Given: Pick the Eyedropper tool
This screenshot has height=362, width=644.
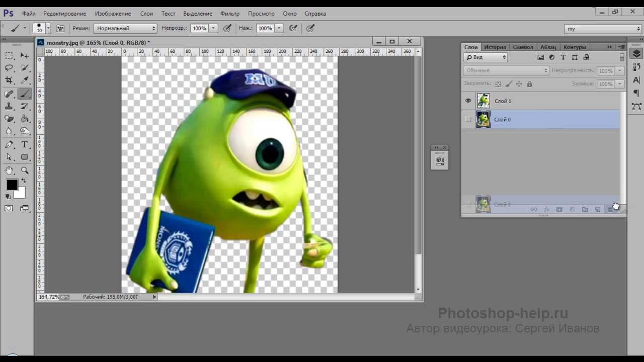Looking at the screenshot, I should (x=25, y=80).
